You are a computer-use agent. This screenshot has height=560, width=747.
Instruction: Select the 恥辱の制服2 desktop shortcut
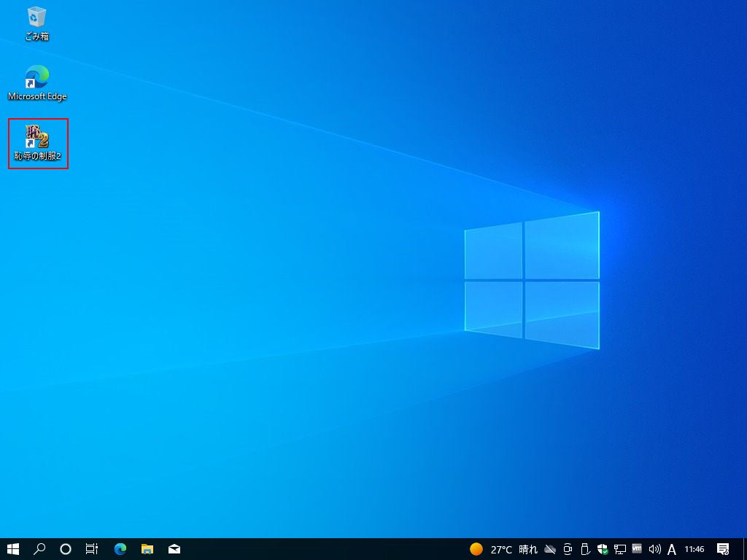click(x=38, y=143)
